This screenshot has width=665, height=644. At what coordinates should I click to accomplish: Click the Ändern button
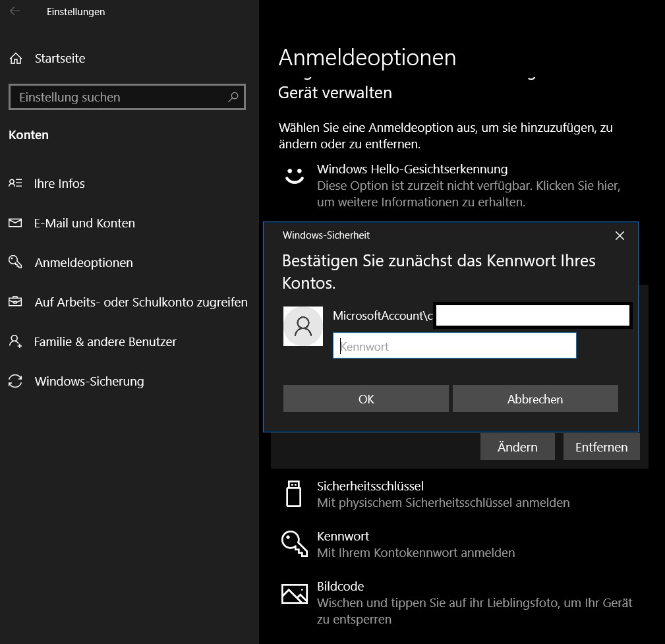click(x=517, y=447)
